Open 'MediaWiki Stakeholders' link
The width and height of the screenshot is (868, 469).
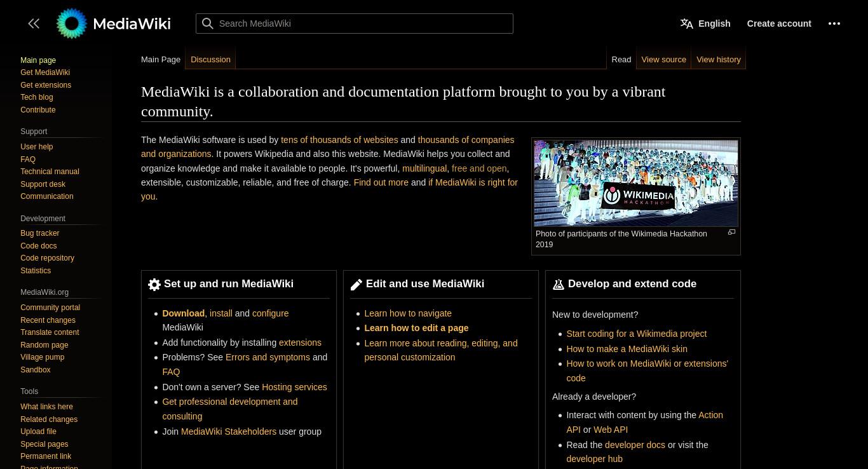229,432
